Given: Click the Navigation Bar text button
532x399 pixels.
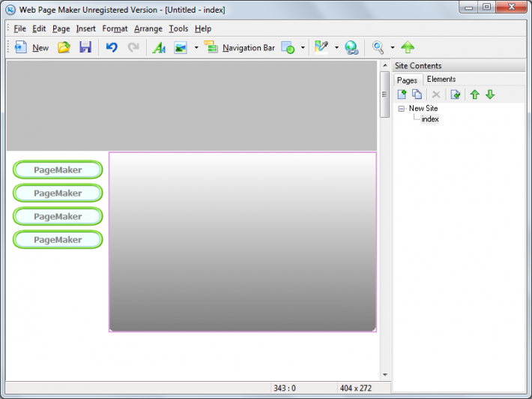Looking at the screenshot, I should [248, 48].
